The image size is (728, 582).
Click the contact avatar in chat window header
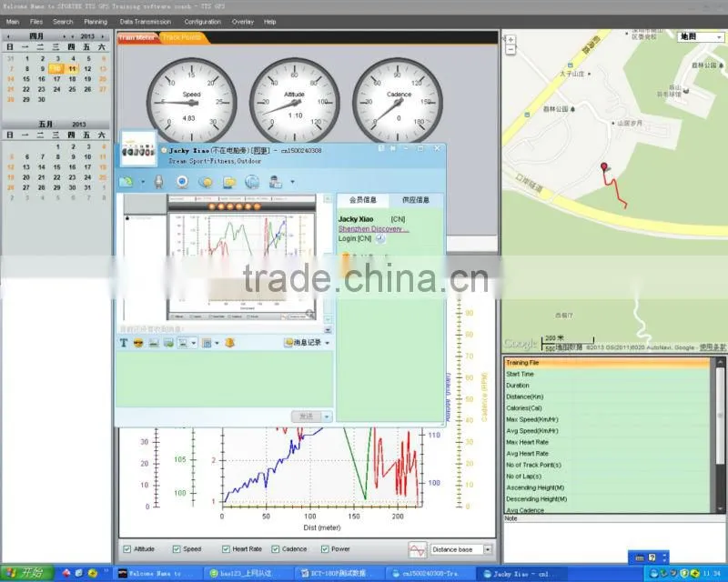pos(138,149)
